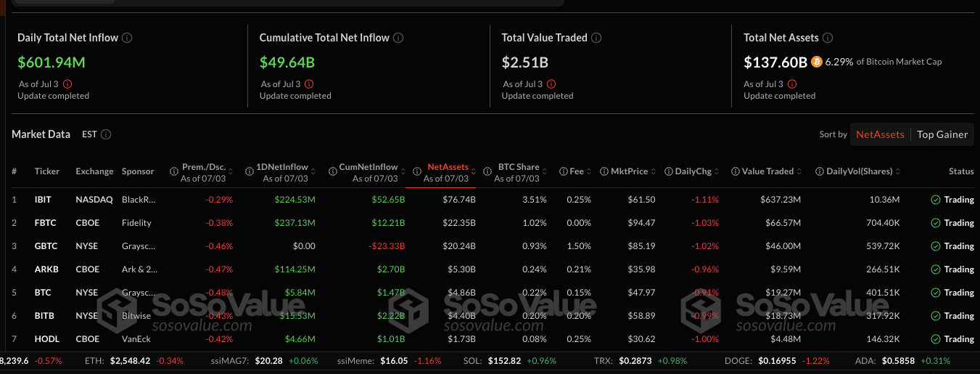Click info icon next to EST label
The height and width of the screenshot is (374, 980).
coord(106,134)
